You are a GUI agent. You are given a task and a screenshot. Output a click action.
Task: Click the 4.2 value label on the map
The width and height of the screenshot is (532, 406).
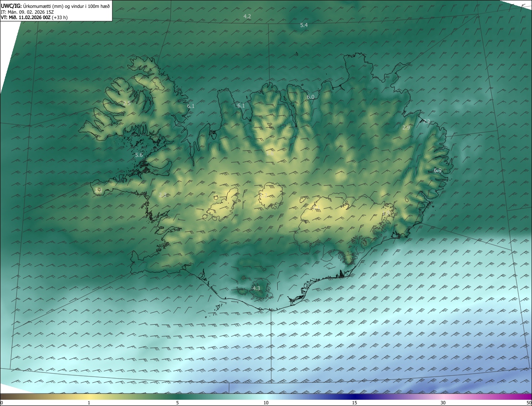[x=247, y=17]
